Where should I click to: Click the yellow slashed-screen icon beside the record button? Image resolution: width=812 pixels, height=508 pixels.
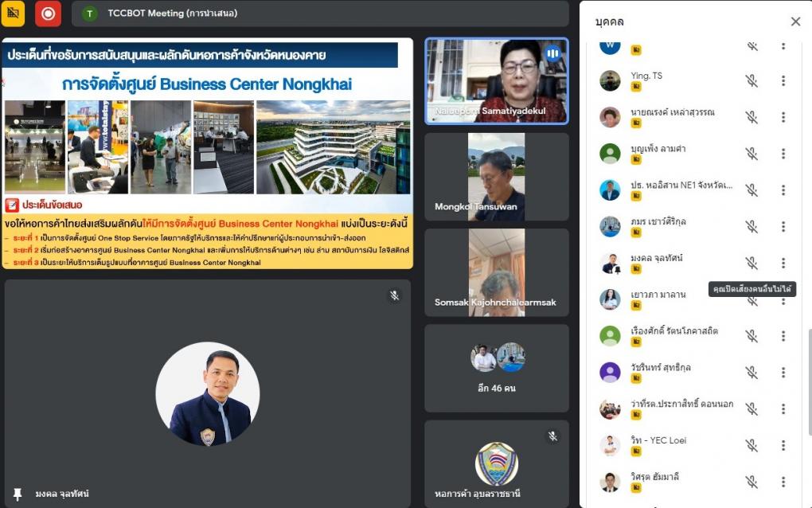point(13,13)
